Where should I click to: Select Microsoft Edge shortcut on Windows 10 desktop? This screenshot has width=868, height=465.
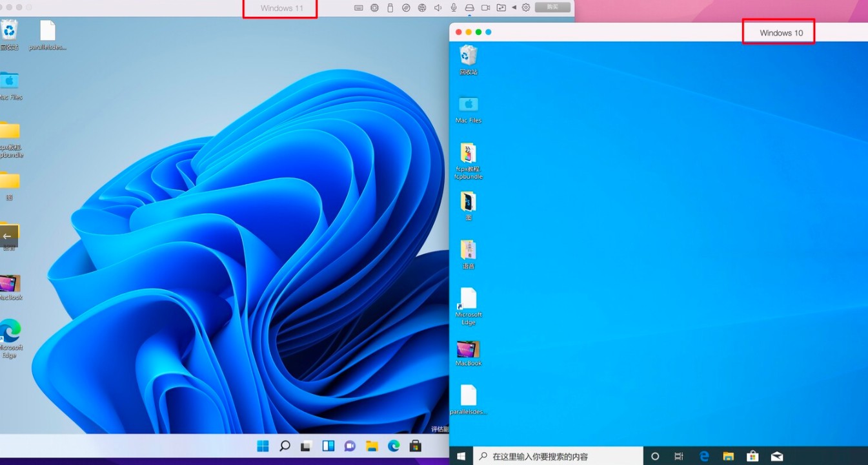click(x=469, y=307)
